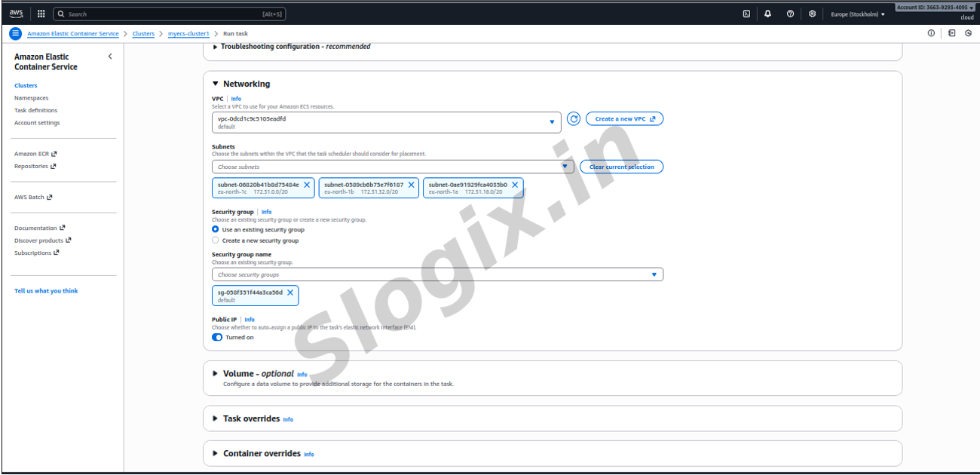Open the help question mark icon
The image size is (980, 475).
tap(790, 14)
